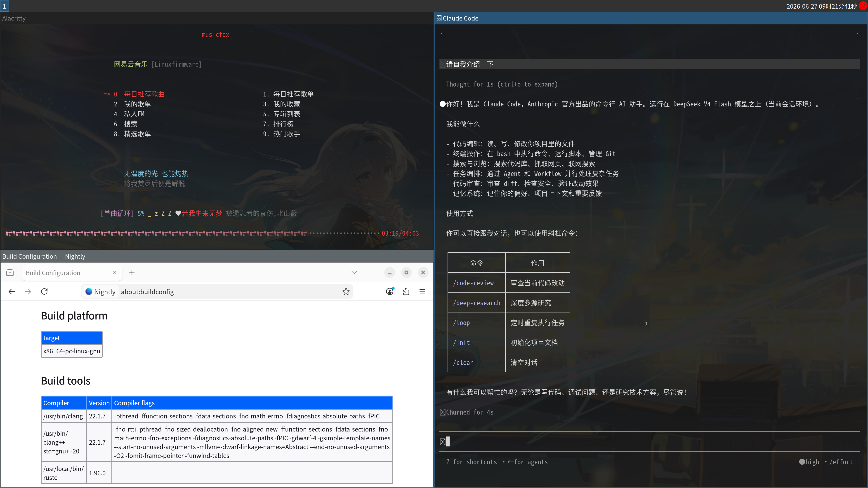Minimize the Nightly window
This screenshot has width=868, height=488.
(389, 272)
